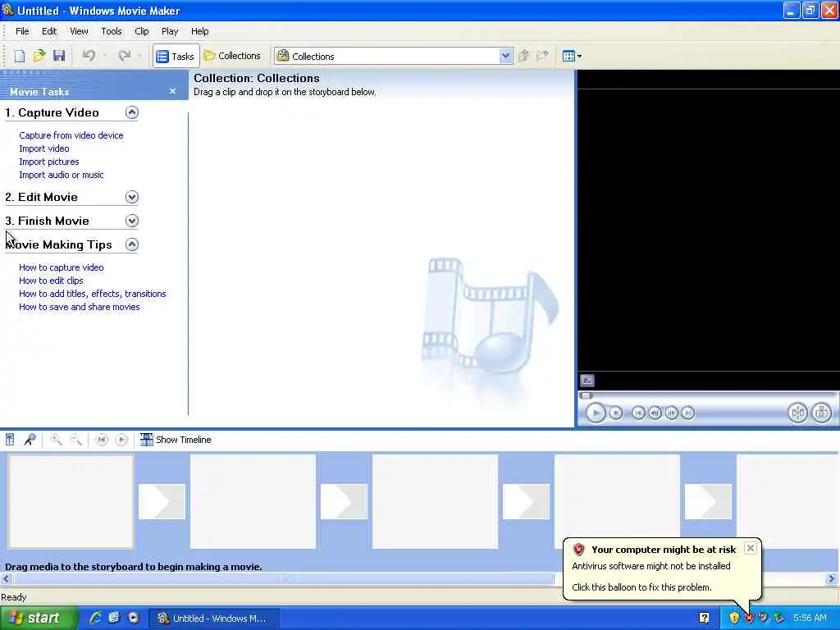
Task: Click the Up One Level icon
Action: pos(524,56)
